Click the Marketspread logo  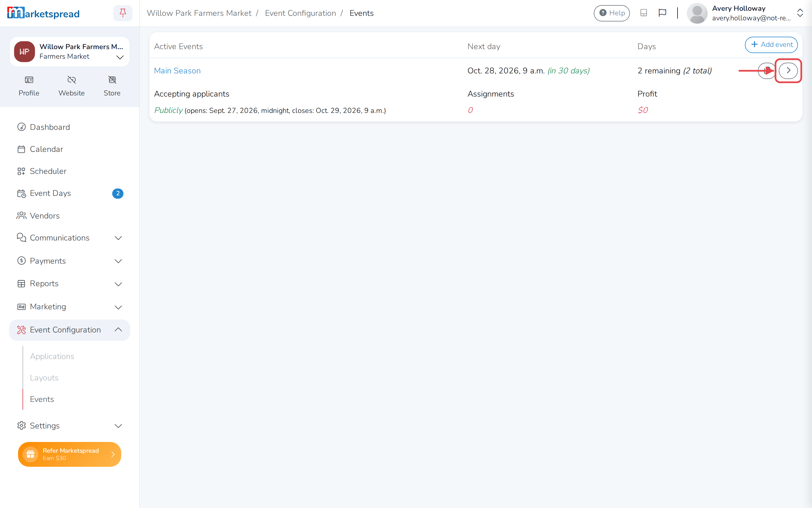click(43, 13)
